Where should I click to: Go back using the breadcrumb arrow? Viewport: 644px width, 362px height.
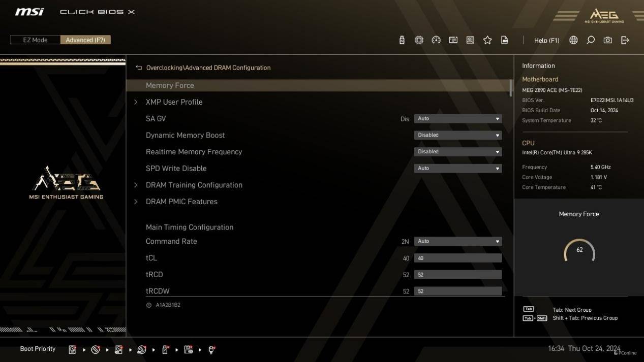tap(139, 68)
